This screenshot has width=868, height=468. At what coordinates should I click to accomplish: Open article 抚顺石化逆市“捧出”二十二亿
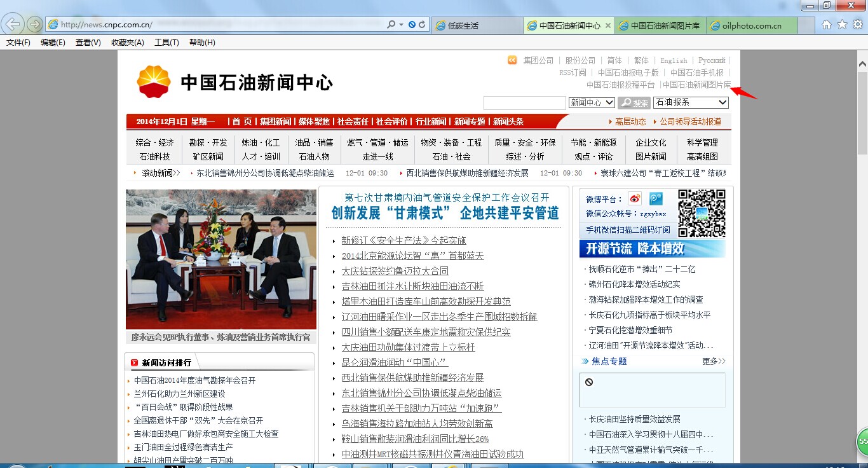click(642, 269)
